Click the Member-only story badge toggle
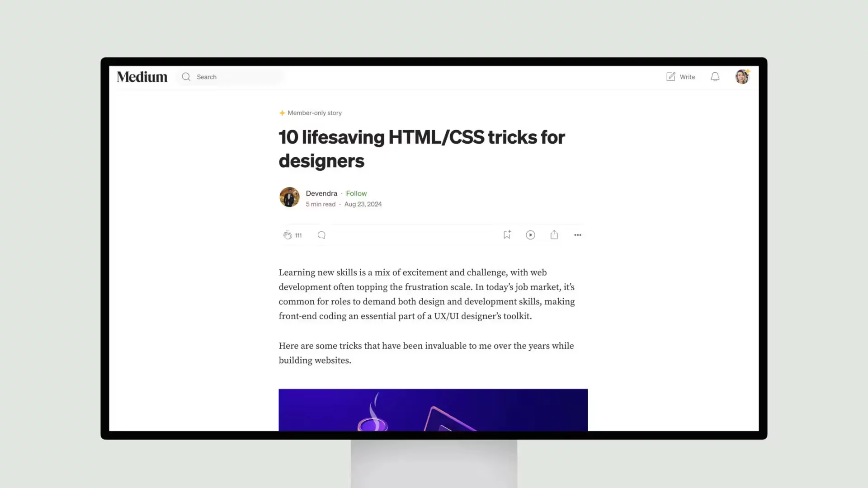 click(310, 113)
